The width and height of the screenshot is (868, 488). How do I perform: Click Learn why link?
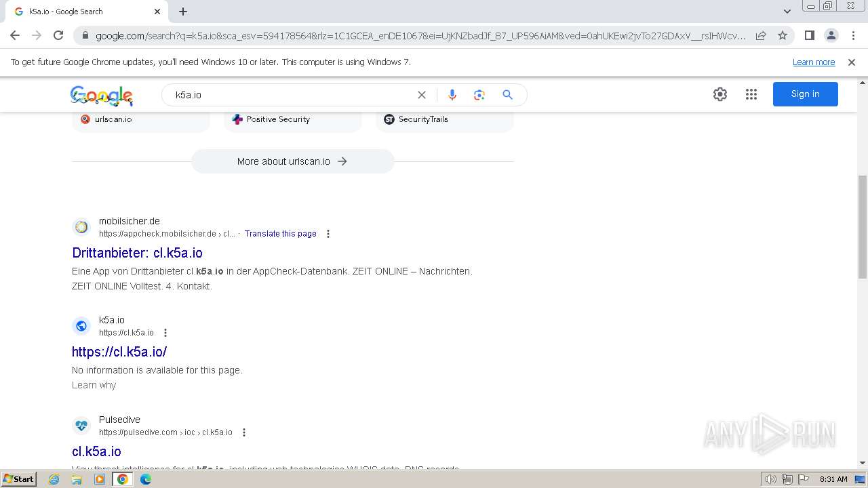94,385
